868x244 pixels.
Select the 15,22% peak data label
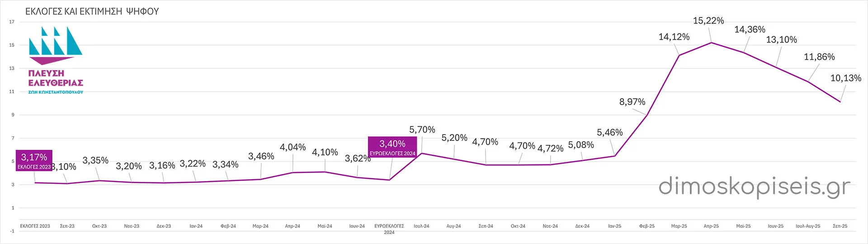pyautogui.click(x=708, y=21)
